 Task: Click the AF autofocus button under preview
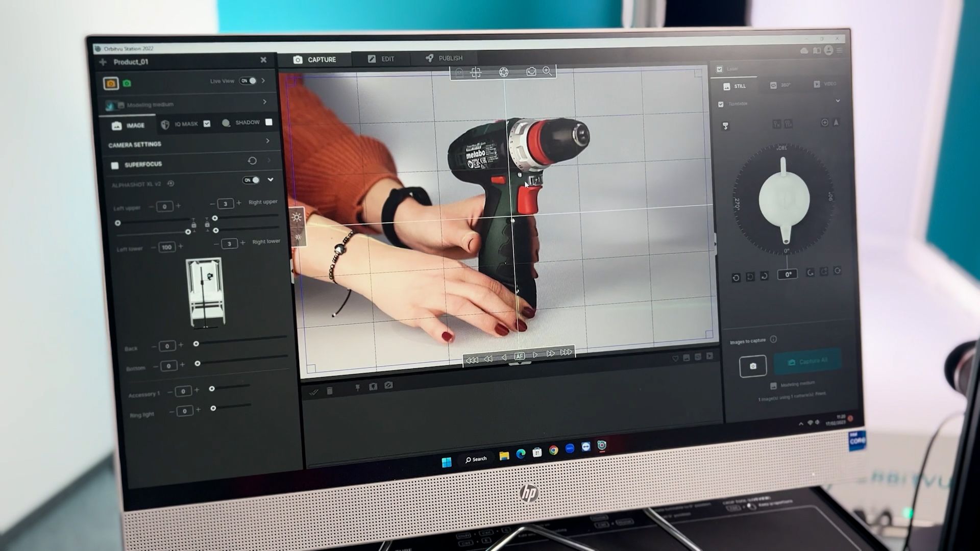[x=519, y=356]
